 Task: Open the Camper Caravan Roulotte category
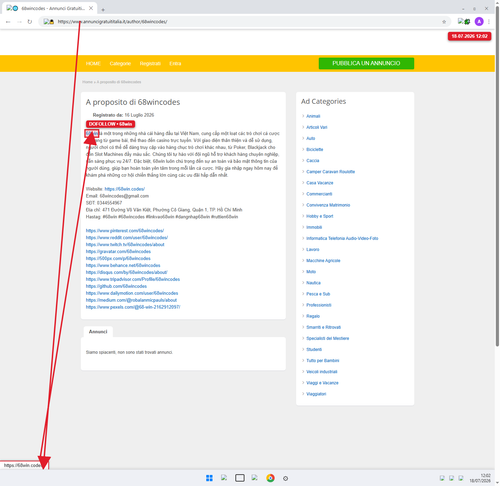[x=331, y=172]
